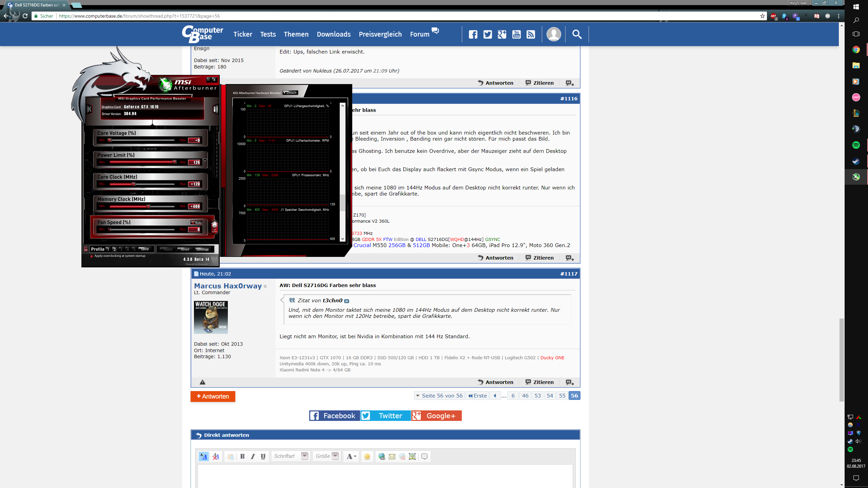Click Afterburner Reset button
Viewport: 868px width, 488px height.
(185, 249)
